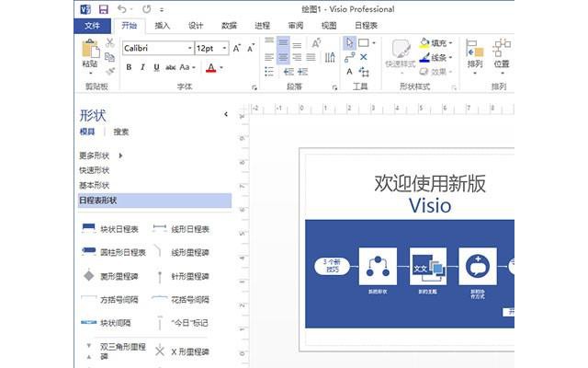Toggle Underline formatting
This screenshot has width=588, height=368.
pyautogui.click(x=156, y=67)
